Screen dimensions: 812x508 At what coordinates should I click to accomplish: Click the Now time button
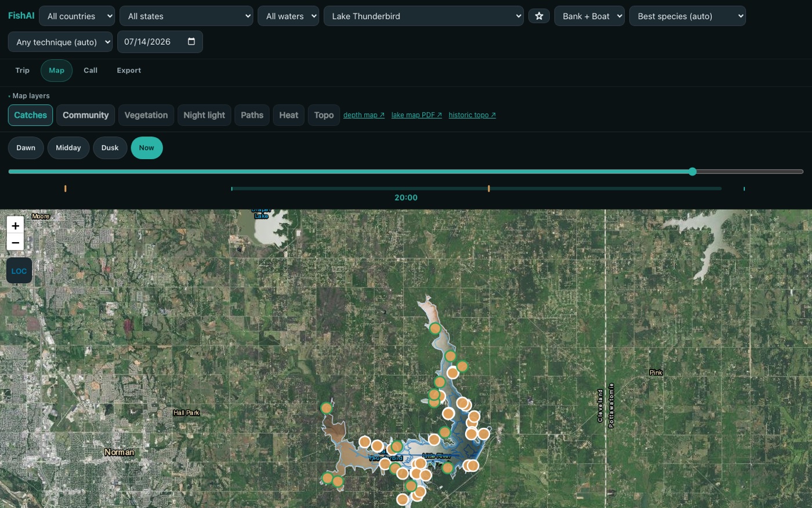[147, 147]
